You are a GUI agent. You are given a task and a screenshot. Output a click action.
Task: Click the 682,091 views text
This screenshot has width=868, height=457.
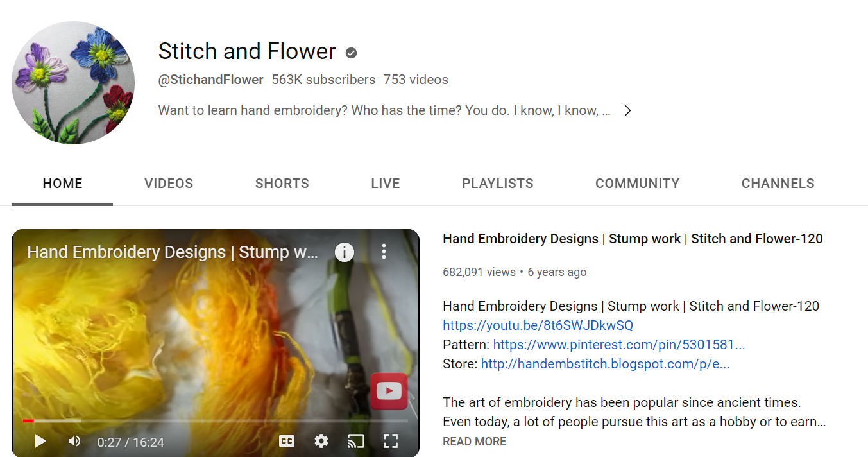(479, 272)
